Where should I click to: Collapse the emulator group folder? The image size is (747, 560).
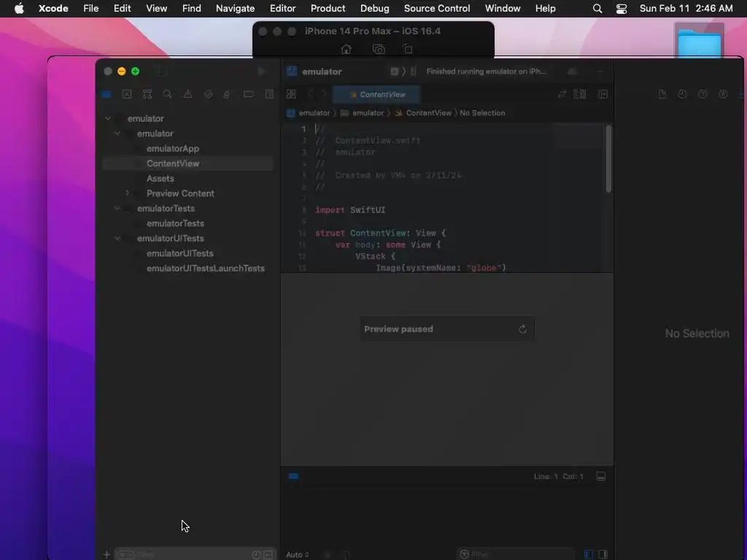point(117,133)
